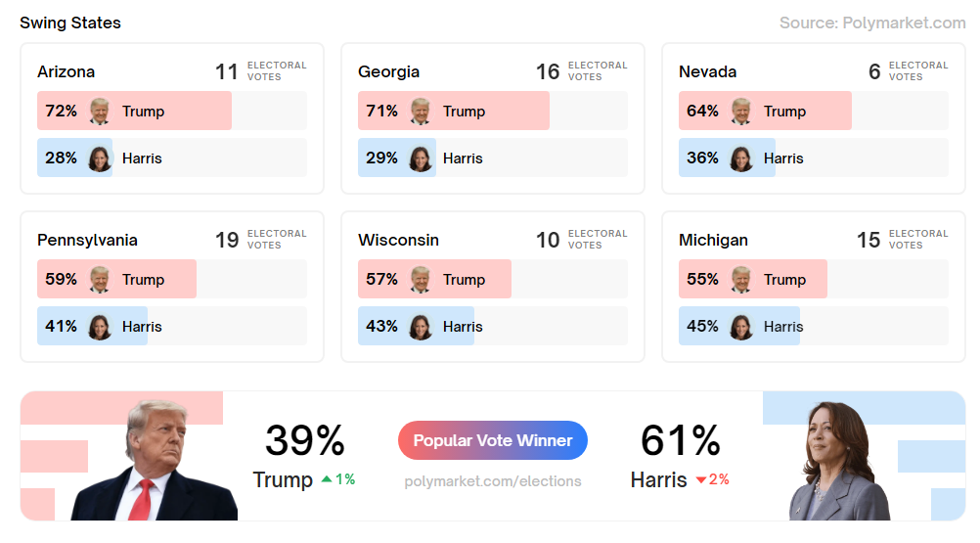Click the large Harris portrait photo
The height and width of the screenshot is (543, 980).
[838, 465]
